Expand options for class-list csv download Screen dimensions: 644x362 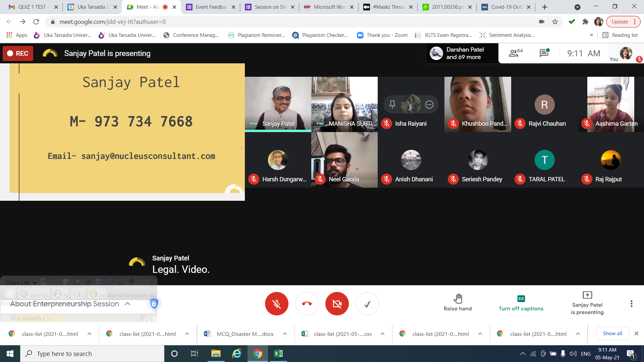coord(382,334)
